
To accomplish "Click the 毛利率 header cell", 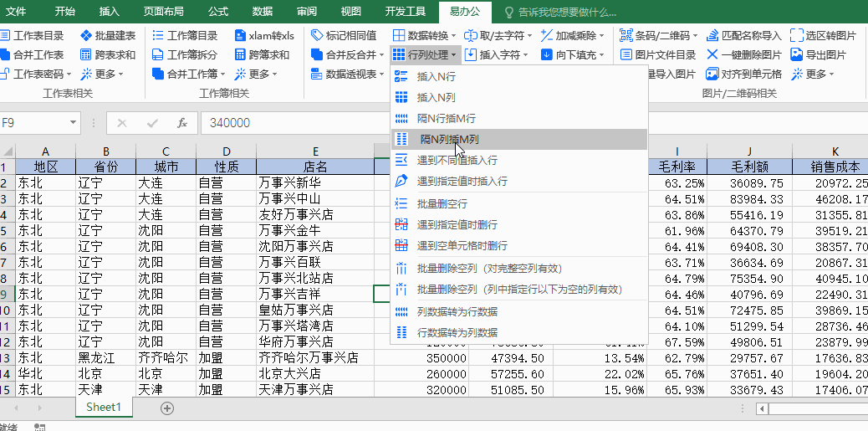I will pos(677,167).
